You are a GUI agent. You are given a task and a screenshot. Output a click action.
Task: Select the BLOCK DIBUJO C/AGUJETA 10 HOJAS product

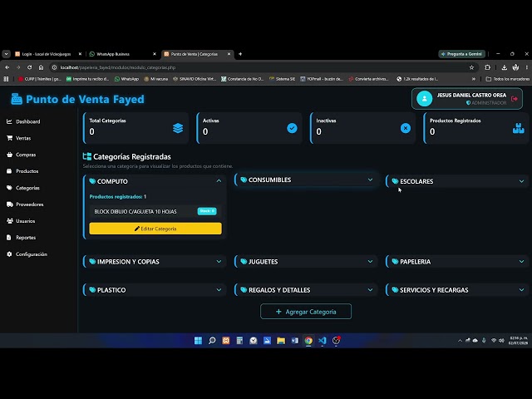coord(155,211)
